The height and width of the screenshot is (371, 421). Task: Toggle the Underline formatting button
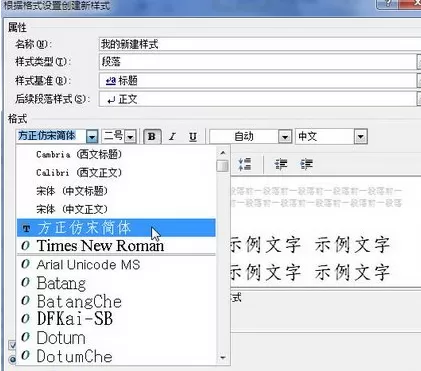tap(193, 137)
